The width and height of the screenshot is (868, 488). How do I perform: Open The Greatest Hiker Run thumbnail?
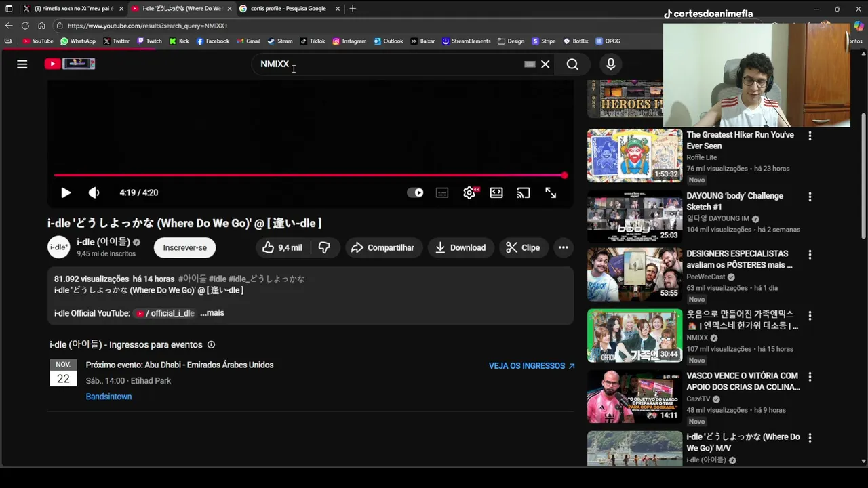tap(635, 155)
